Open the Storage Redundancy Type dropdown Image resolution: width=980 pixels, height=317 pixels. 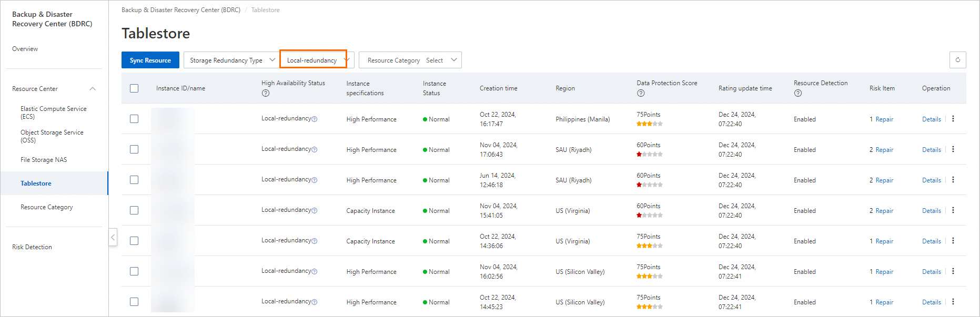(231, 60)
